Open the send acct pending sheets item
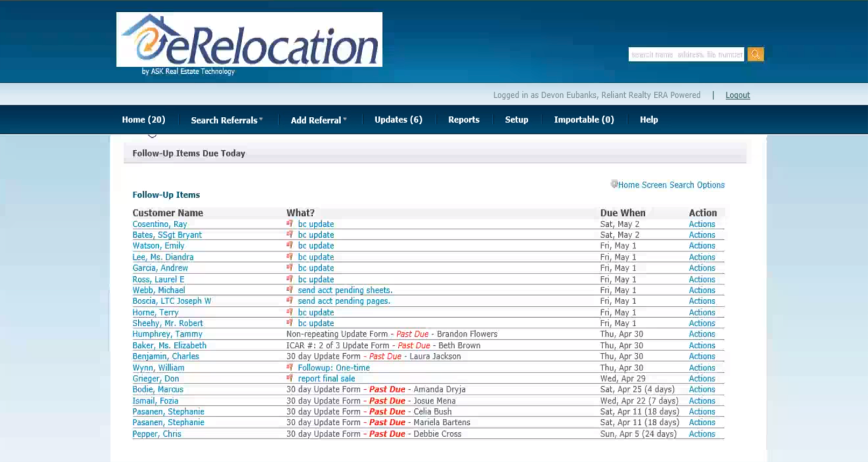The width and height of the screenshot is (868, 462). click(345, 290)
